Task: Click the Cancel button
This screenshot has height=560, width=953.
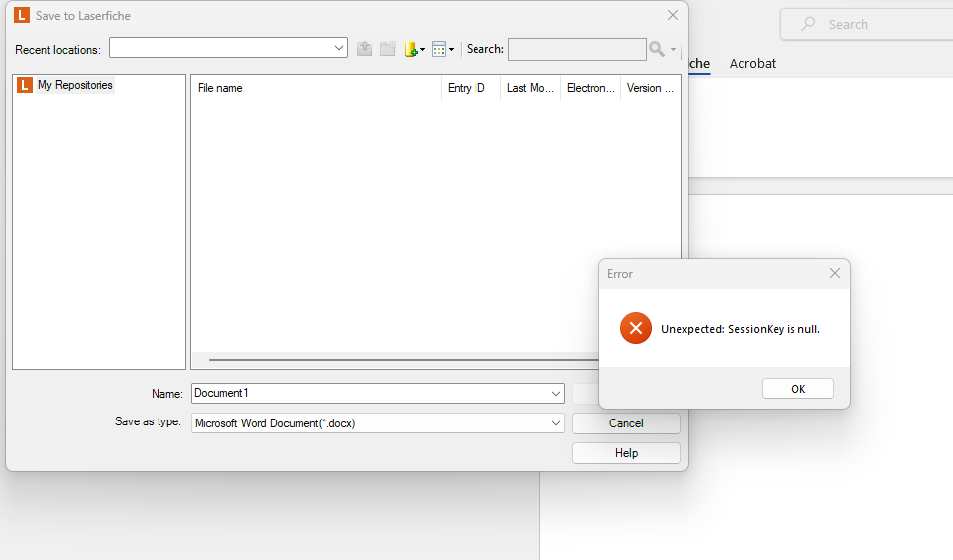Action: pos(626,423)
